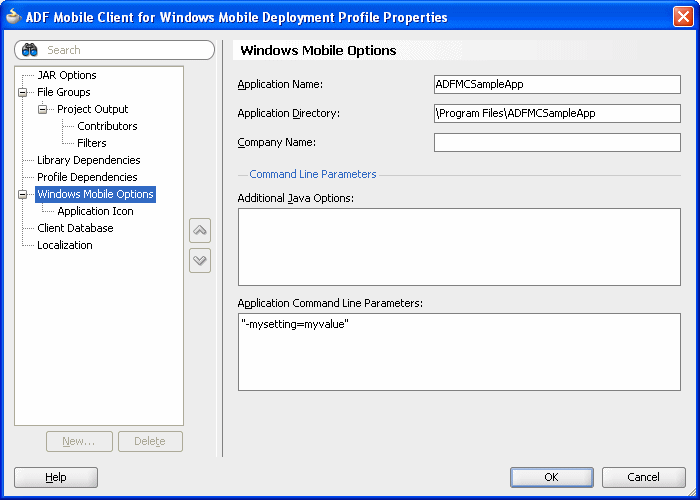
Task: Click the Application Directory field
Action: coord(557,113)
